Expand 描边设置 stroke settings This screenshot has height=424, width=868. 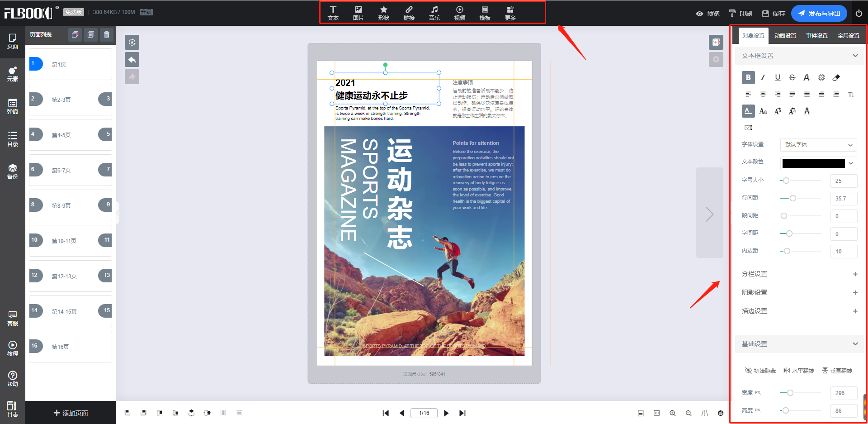(855, 311)
